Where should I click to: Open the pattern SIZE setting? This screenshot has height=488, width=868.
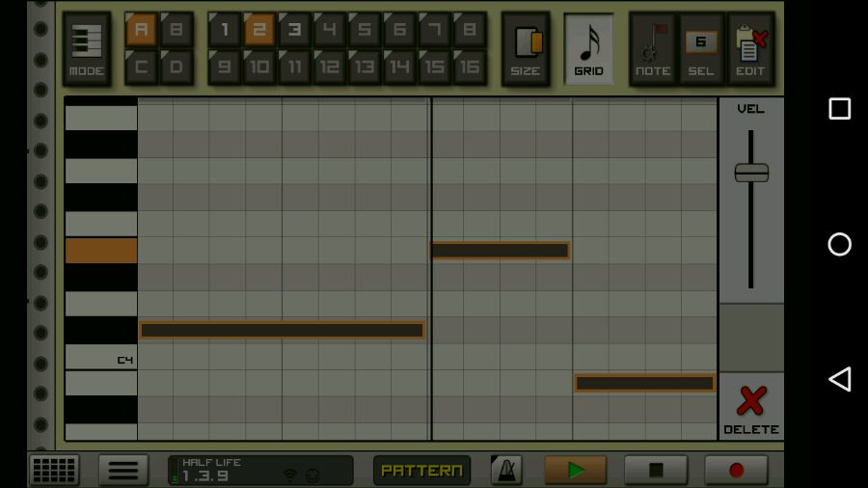[526, 49]
